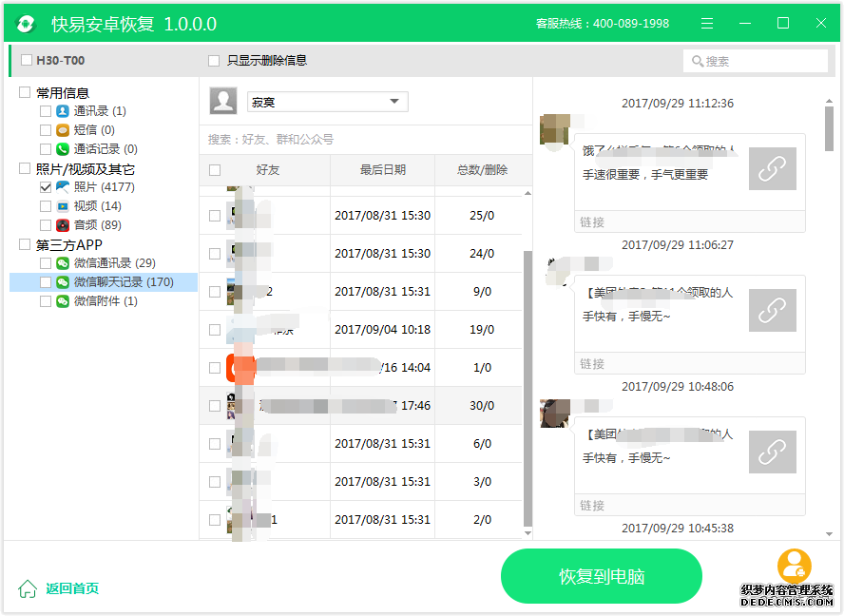Screen dimensions: 844x616
Task: Select the row with count 6/0
Action: click(x=360, y=444)
